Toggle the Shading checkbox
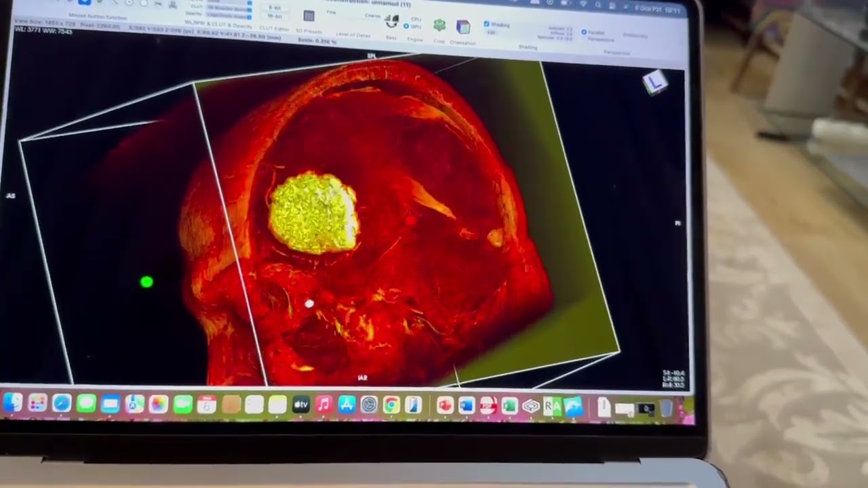The width and height of the screenshot is (868, 488). [486, 24]
